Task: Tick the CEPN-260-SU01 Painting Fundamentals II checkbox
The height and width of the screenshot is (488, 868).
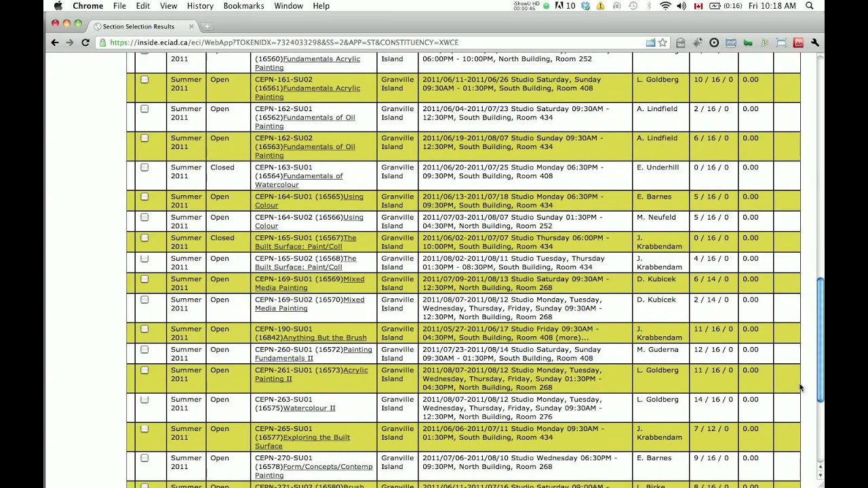Action: (144, 349)
